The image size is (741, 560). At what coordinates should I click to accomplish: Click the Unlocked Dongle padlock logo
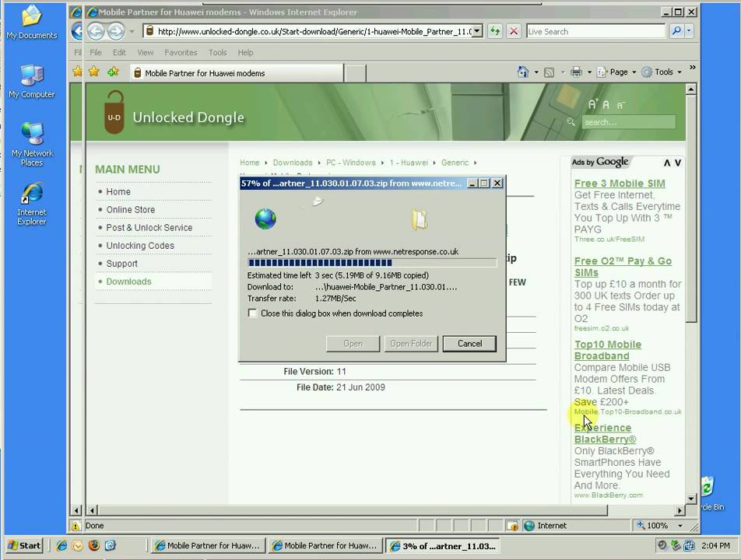tap(114, 112)
